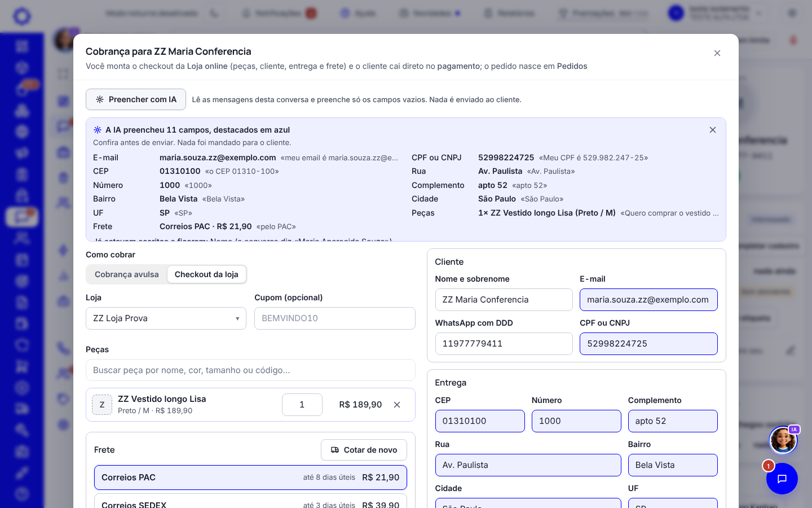
Task: Click the maria.souza.zz@exemplo.com summary text
Action: [218, 157]
